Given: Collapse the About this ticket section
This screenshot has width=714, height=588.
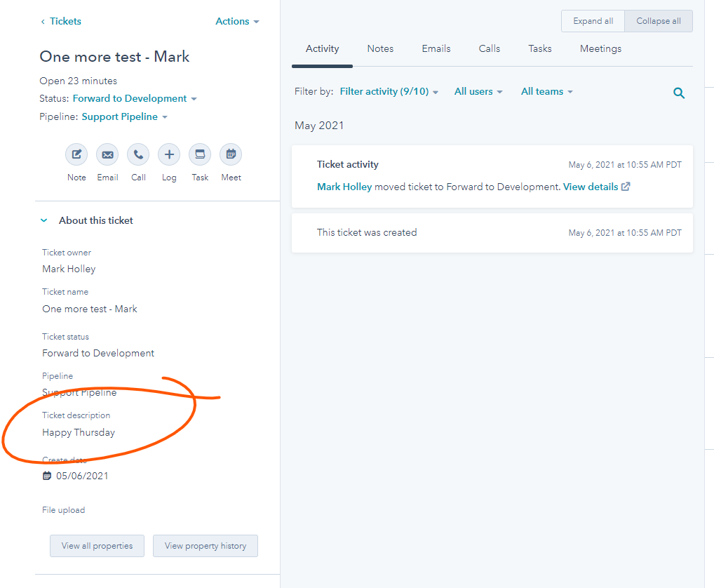Looking at the screenshot, I should point(44,220).
